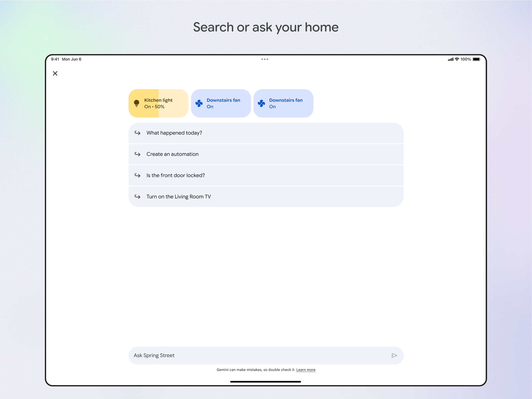
Task: Click the "Ask Spring Street" input field
Action: (x=240, y=355)
